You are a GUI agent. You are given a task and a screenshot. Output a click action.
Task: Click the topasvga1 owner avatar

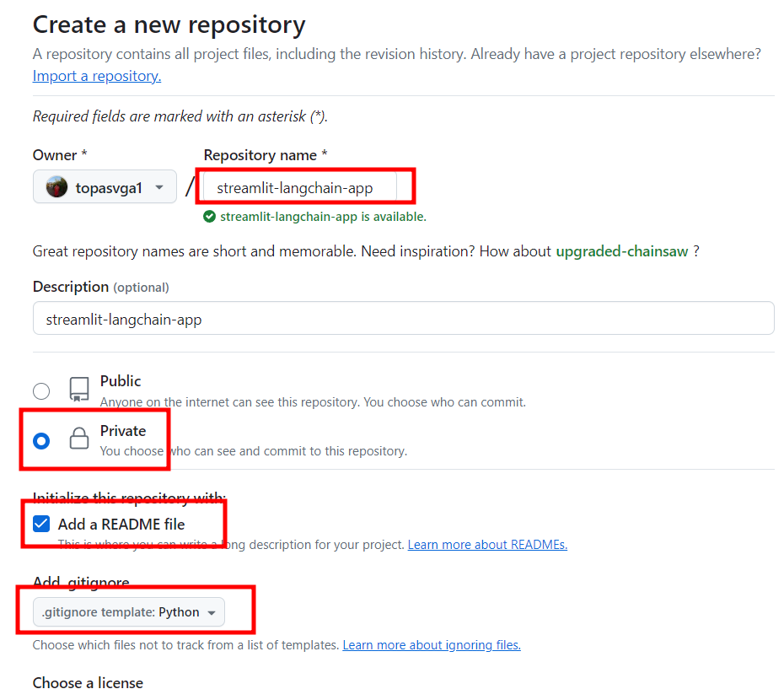(56, 187)
